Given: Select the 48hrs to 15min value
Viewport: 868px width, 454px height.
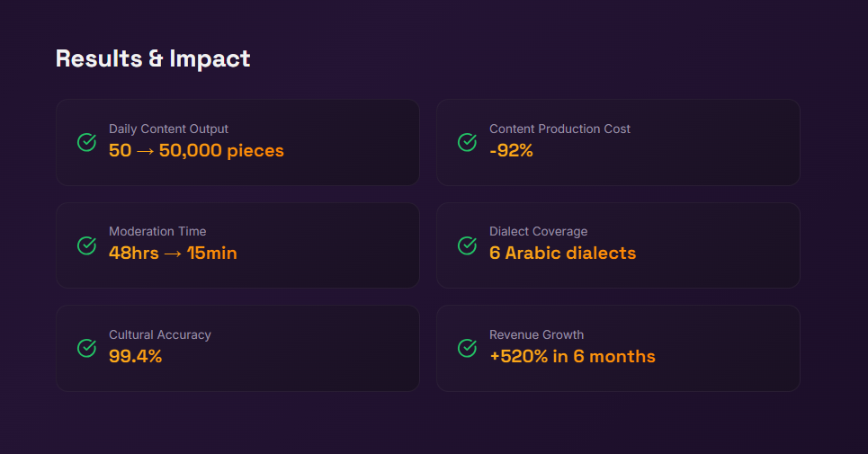Looking at the screenshot, I should (173, 254).
